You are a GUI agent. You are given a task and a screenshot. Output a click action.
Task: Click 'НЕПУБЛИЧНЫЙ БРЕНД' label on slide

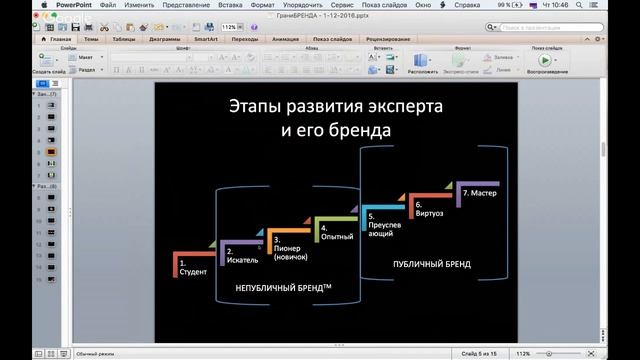point(283,288)
